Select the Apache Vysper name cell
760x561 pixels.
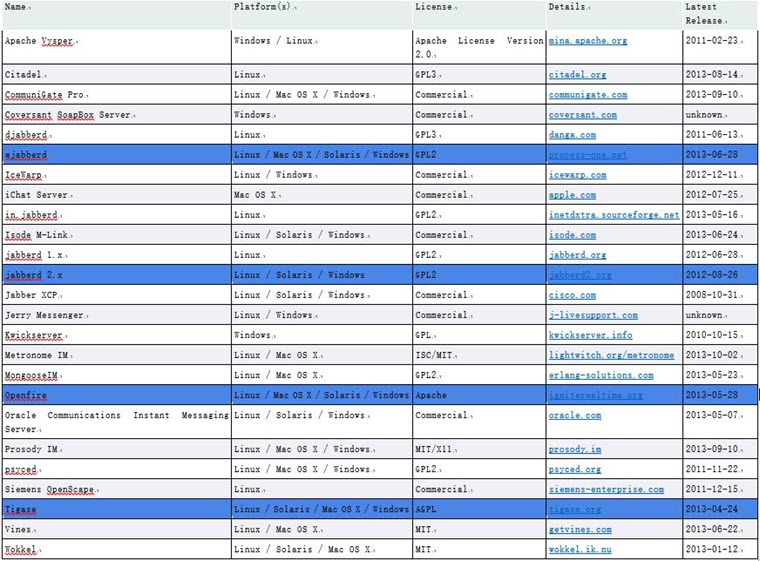117,47
